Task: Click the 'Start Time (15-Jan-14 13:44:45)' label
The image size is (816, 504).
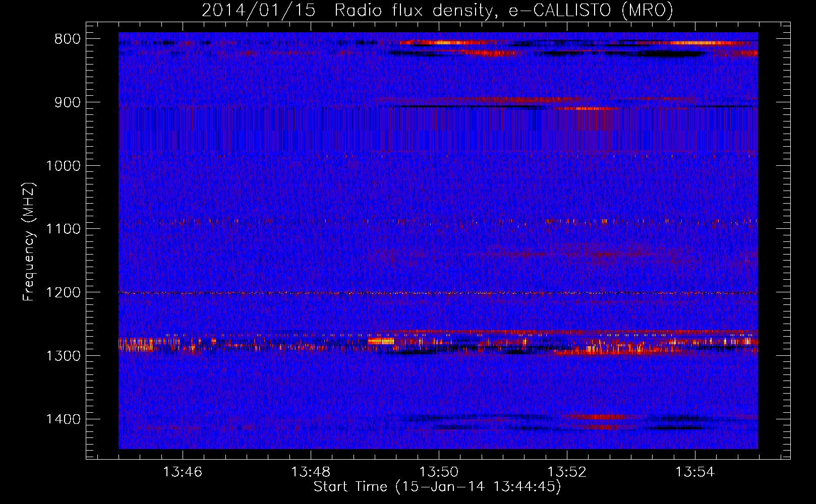Action: [437, 487]
